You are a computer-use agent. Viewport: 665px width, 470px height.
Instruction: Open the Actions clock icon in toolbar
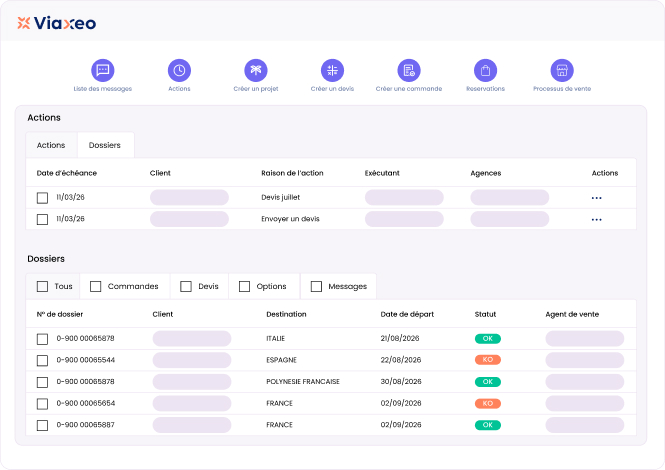[x=179, y=70]
